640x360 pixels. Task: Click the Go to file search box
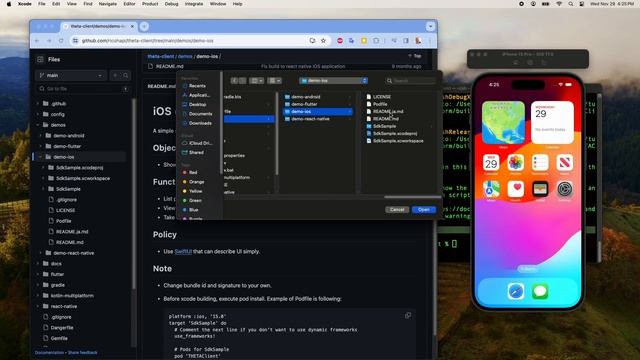click(x=83, y=89)
